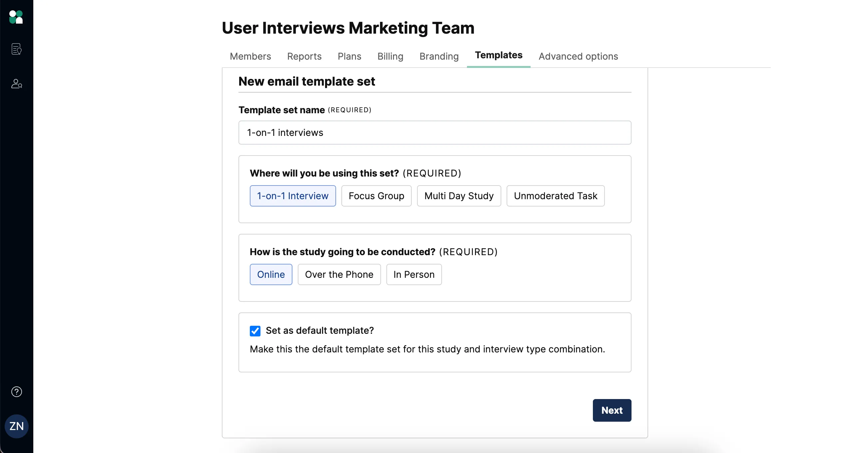This screenshot has width=868, height=453.
Task: Click the User Interviews logo icon
Action: tap(16, 17)
